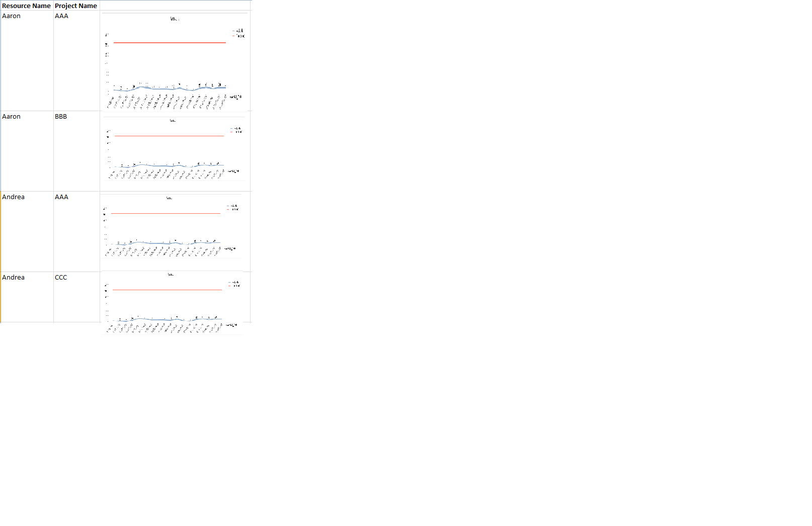The height and width of the screenshot is (526, 812).
Task: Click the title of Aaron AAA chart
Action: tap(174, 19)
